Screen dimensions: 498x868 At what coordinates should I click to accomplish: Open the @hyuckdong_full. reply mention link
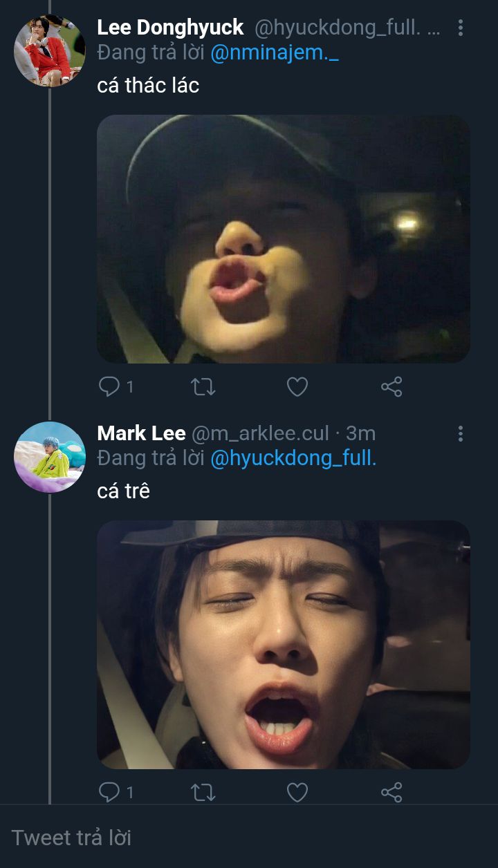[293, 458]
